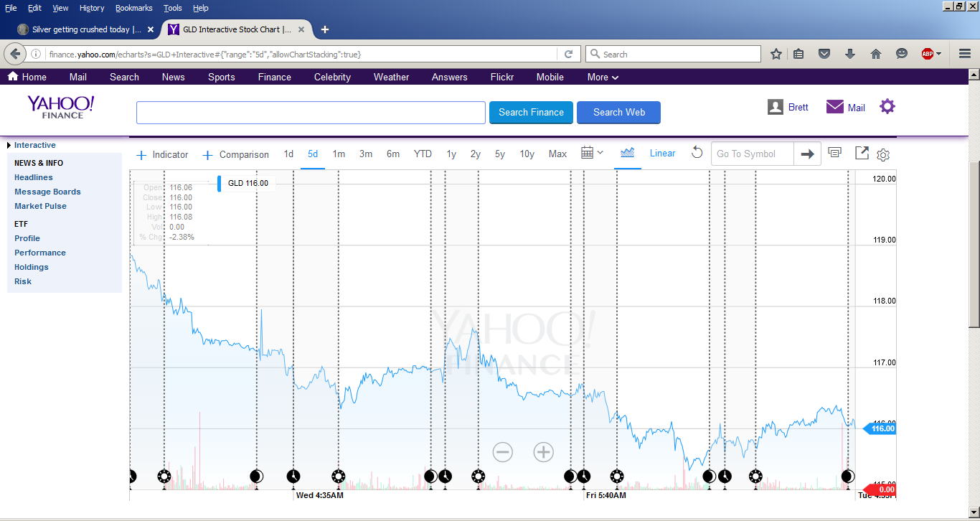Select the 3m range
The height and width of the screenshot is (521, 980).
point(366,154)
